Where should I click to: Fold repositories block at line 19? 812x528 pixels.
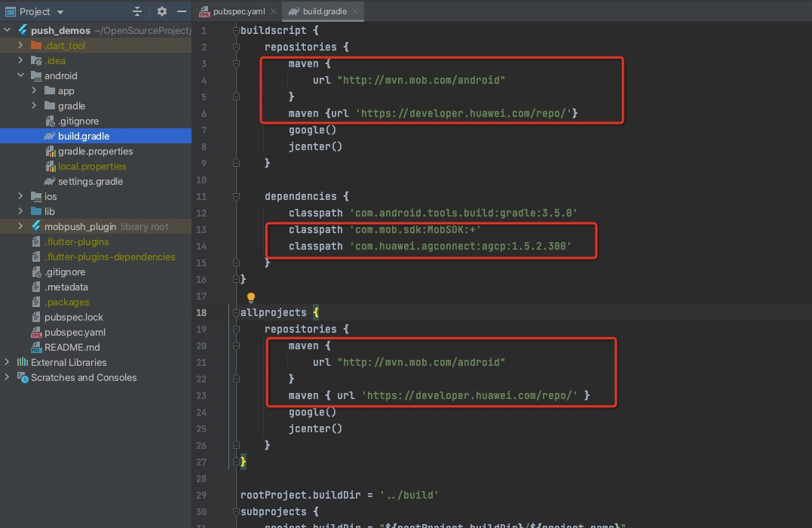236,329
